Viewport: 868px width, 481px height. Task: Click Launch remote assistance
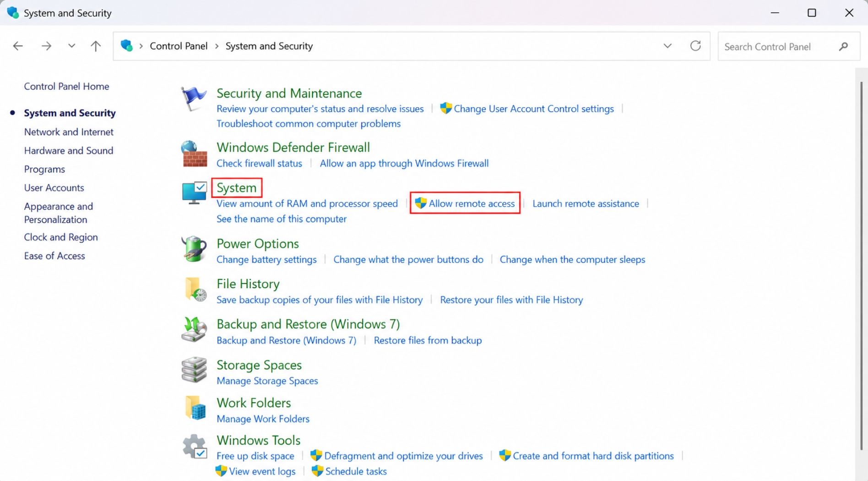[586, 203]
